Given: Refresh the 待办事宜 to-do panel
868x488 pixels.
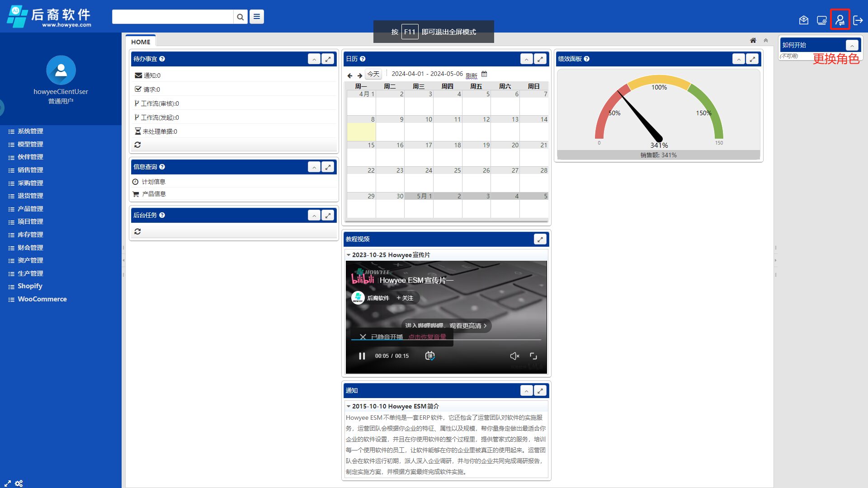Looking at the screenshot, I should point(137,145).
